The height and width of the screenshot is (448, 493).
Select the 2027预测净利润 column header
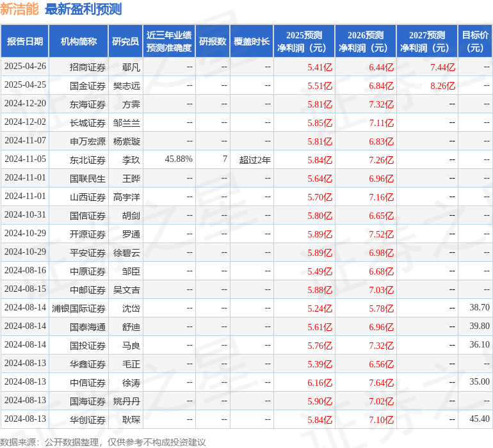(427, 42)
